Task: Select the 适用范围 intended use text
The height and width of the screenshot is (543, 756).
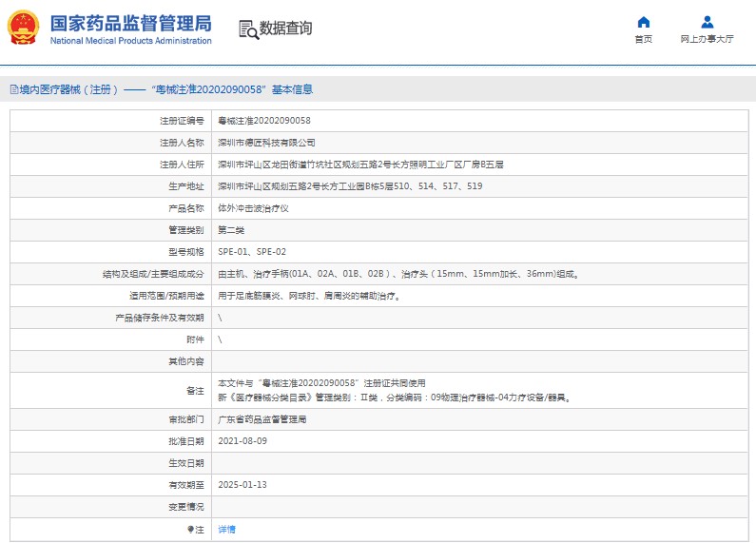Action: click(x=310, y=296)
